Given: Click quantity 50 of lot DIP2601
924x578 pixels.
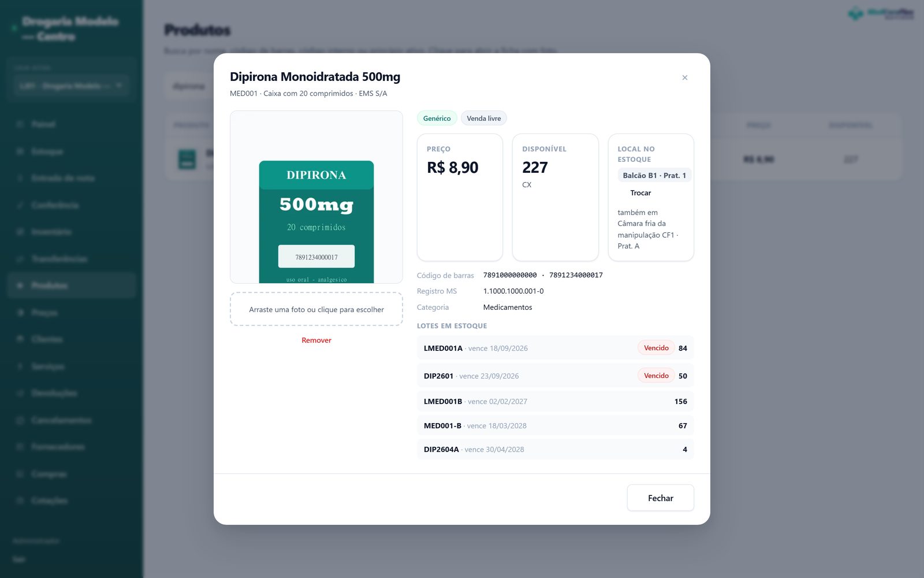Looking at the screenshot, I should pyautogui.click(x=683, y=376).
